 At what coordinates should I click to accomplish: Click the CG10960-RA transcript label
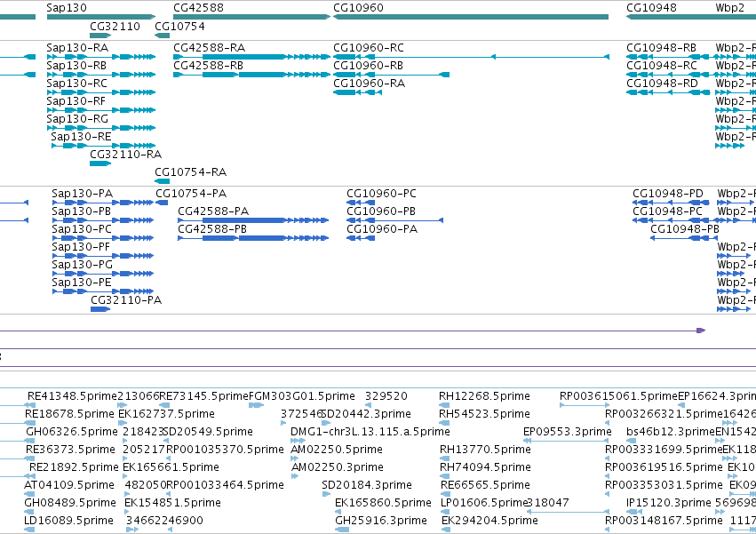tap(370, 84)
